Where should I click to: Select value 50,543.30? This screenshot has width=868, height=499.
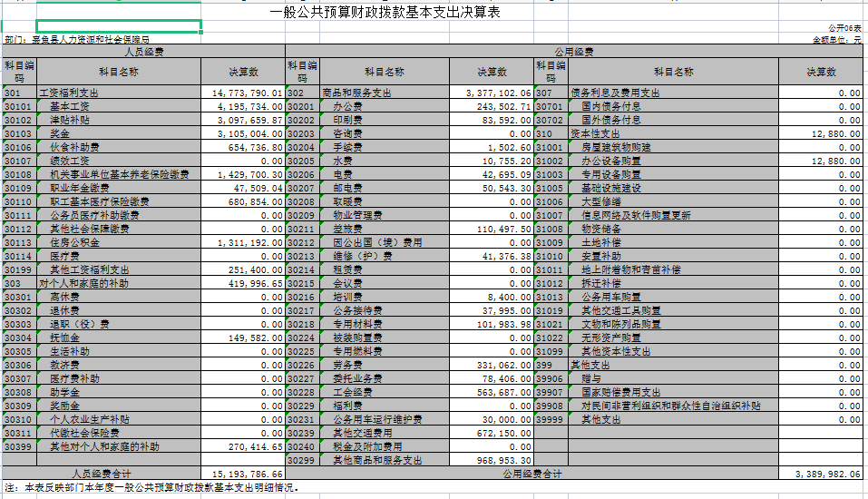492,188
